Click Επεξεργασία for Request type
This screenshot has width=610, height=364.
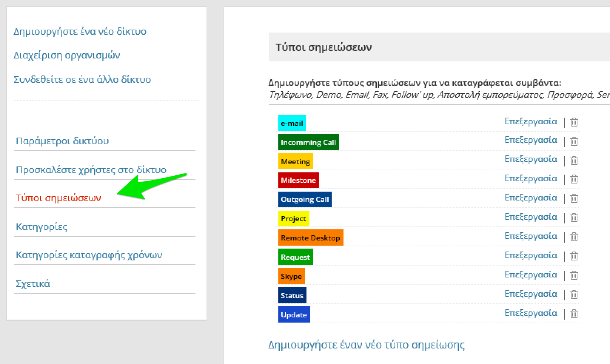[530, 255]
